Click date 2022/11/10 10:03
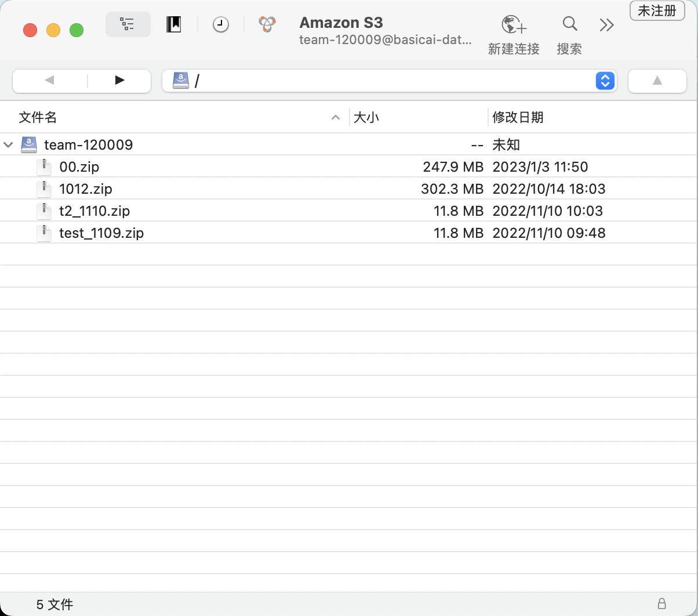The width and height of the screenshot is (698, 616). (x=548, y=211)
